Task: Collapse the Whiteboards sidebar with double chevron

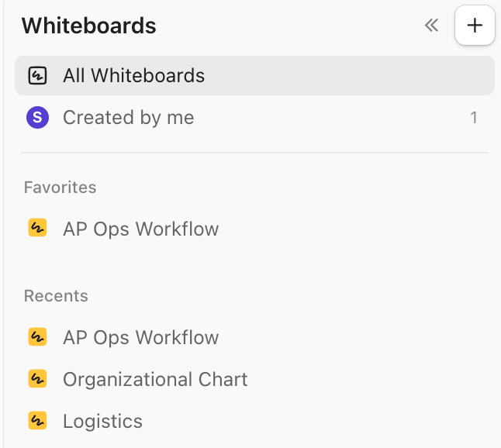Action: click(432, 26)
